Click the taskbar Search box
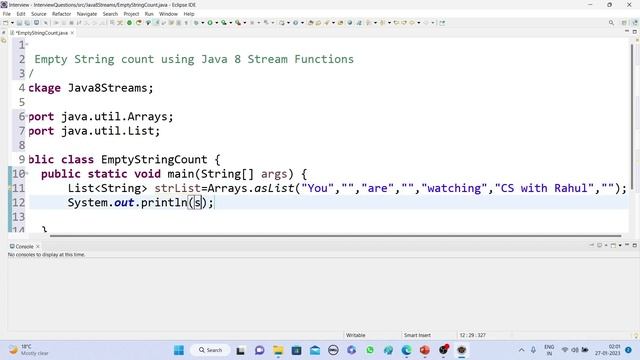640x360 pixels. click(x=210, y=350)
